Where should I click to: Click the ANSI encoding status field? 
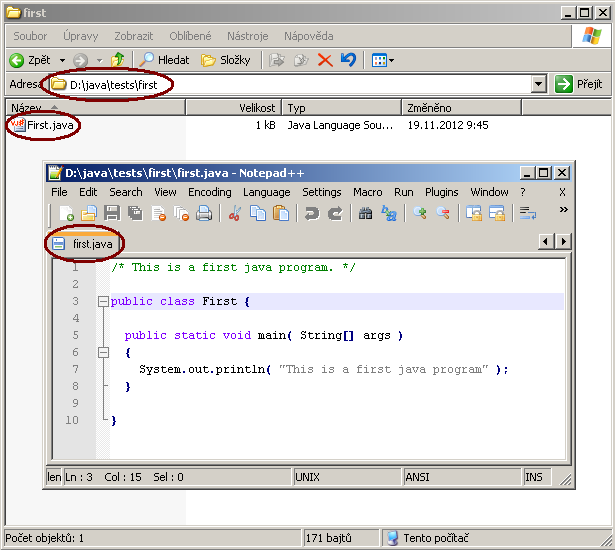click(x=462, y=477)
